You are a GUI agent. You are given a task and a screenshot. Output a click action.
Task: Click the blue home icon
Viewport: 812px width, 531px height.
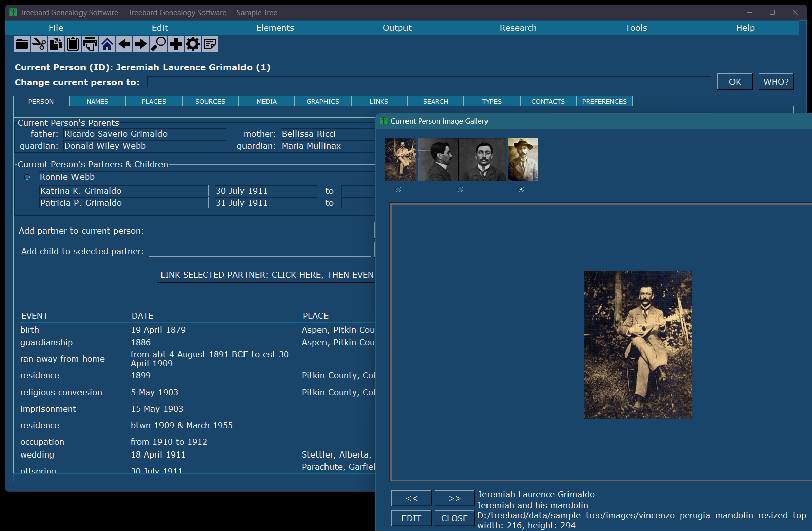(107, 44)
